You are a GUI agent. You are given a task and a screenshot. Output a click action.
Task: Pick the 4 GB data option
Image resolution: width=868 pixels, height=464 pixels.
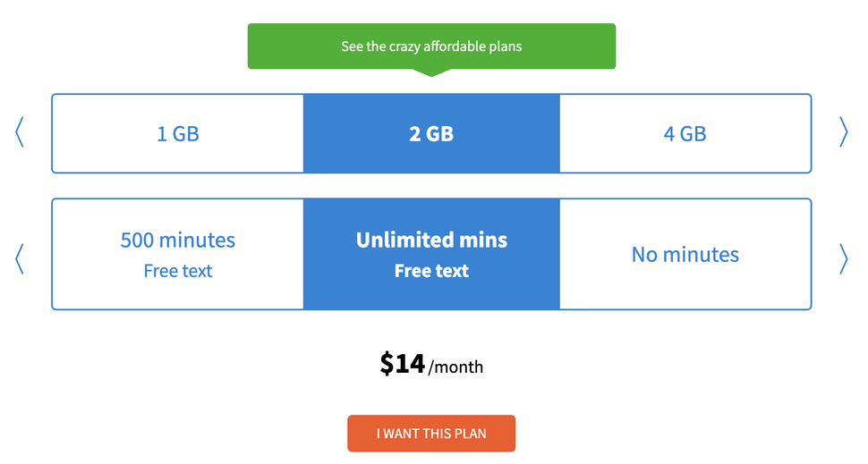click(x=685, y=134)
